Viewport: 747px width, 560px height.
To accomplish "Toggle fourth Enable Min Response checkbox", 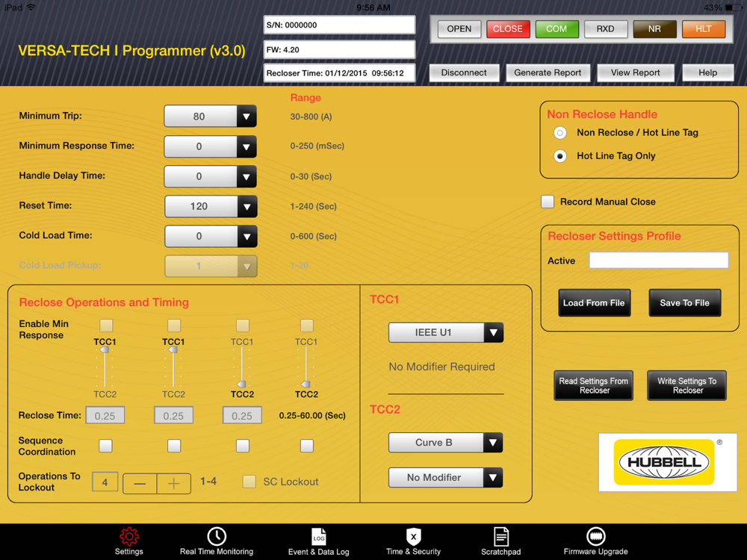I will pos(307,326).
